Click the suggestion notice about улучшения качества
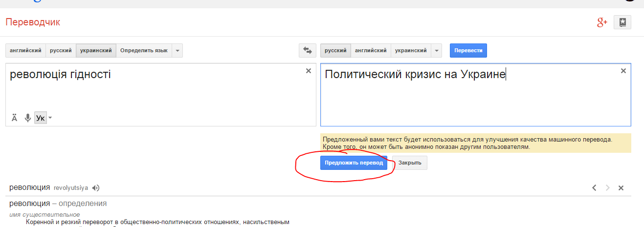This screenshot has height=227, width=644. point(475,143)
